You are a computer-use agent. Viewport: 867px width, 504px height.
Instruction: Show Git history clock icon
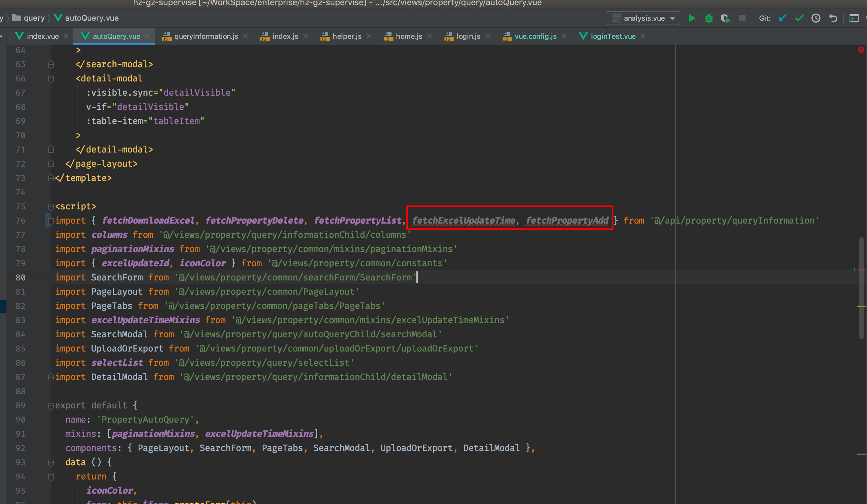pos(816,18)
